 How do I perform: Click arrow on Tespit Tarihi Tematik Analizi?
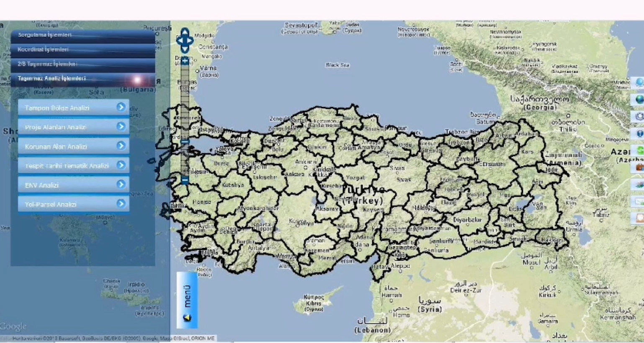pos(121,165)
